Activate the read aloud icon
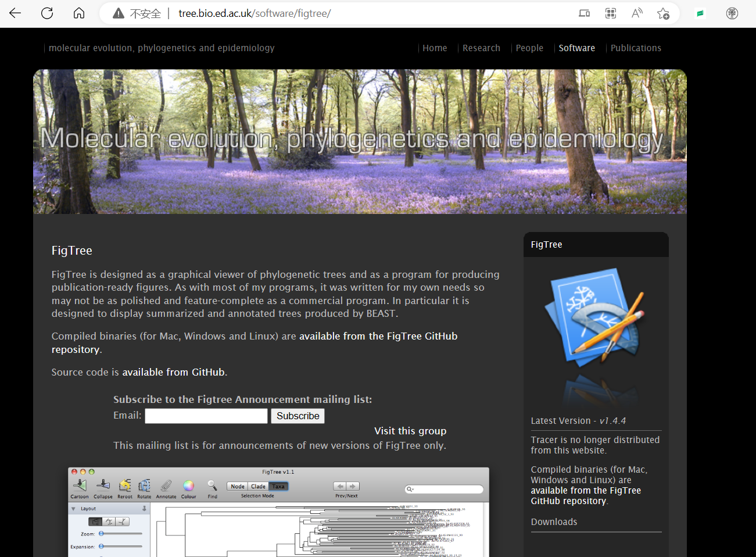The image size is (756, 557). click(x=637, y=13)
